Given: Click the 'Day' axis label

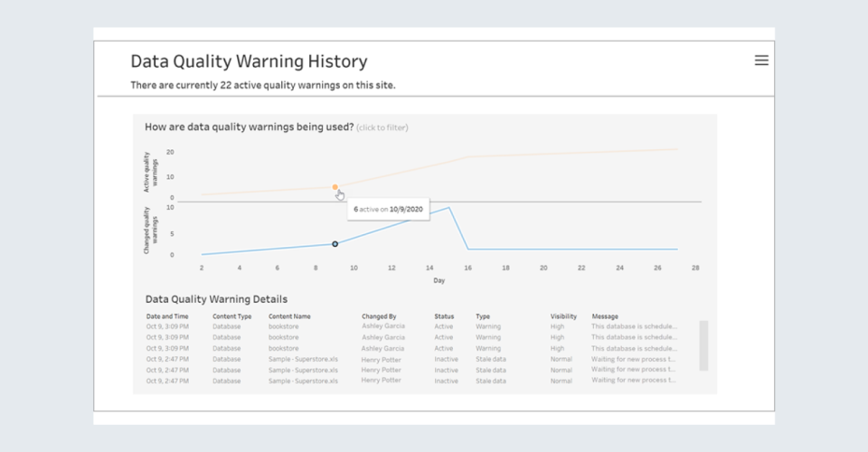Looking at the screenshot, I should [439, 280].
